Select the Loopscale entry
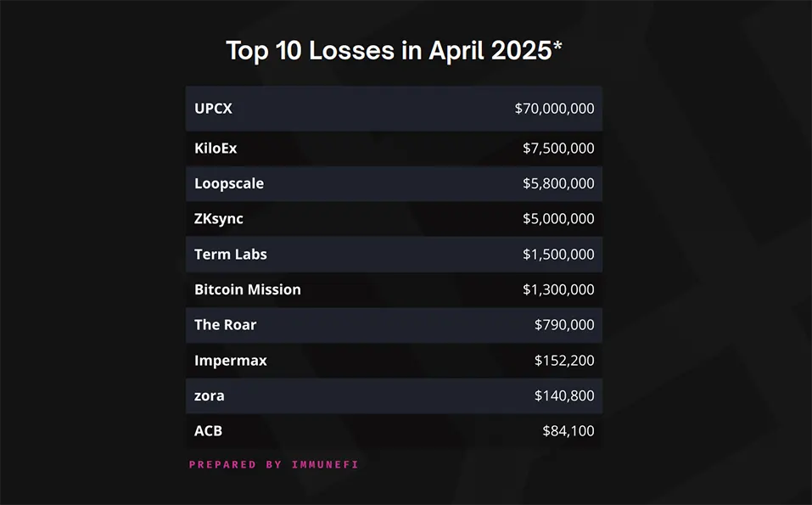Image resolution: width=812 pixels, height=505 pixels. (229, 184)
